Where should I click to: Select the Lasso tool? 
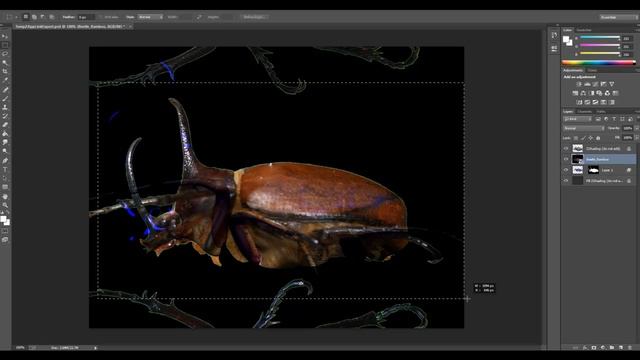(5, 54)
